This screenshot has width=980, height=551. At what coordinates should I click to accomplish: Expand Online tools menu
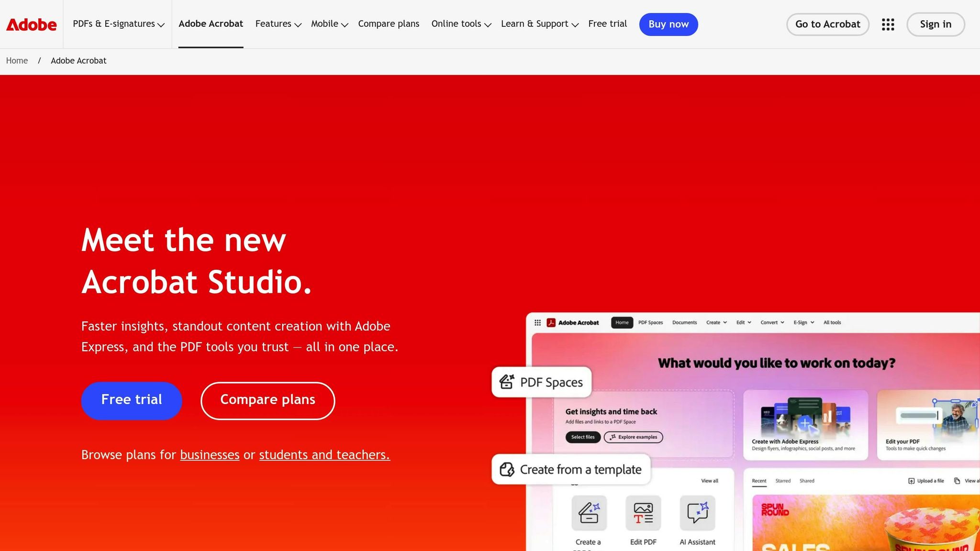[x=461, y=24]
